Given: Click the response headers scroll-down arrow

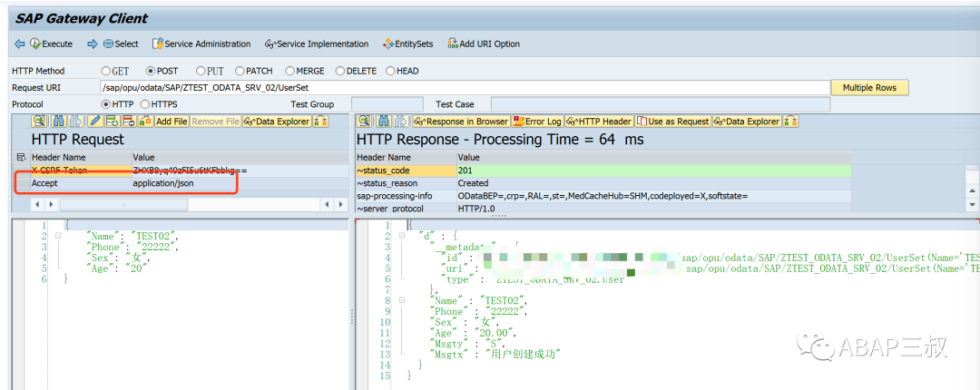Looking at the screenshot, I should click(x=973, y=204).
